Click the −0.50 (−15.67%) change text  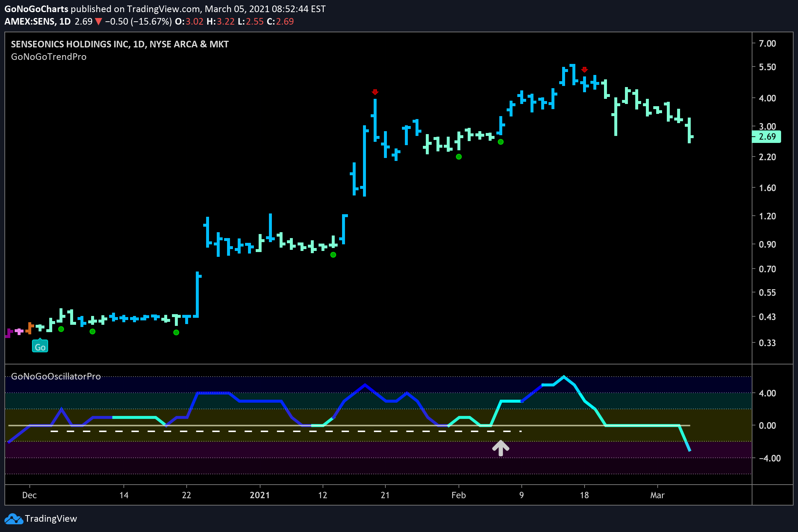pos(139,22)
